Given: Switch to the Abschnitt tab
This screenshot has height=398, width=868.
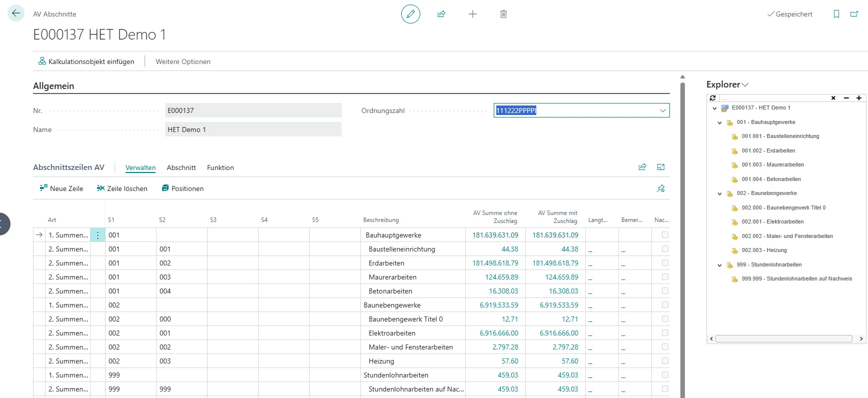Looking at the screenshot, I should click(x=181, y=167).
